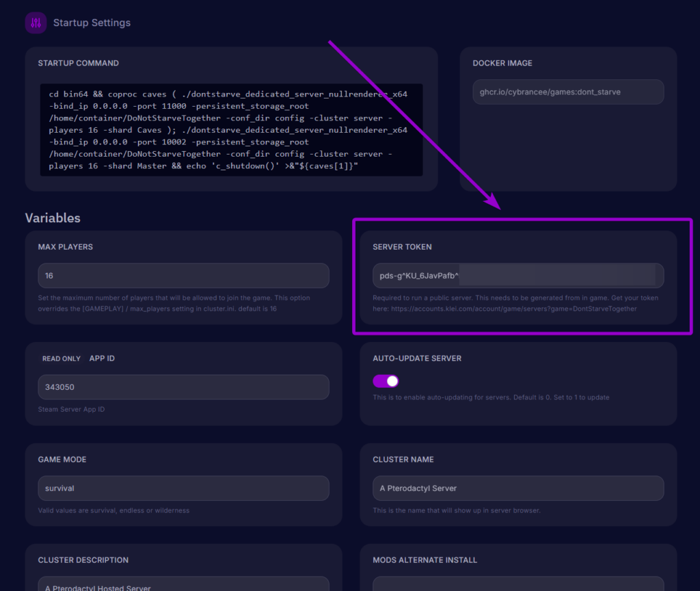
Task: Click the max players description mentioning cluster.ini
Action: coord(174,303)
